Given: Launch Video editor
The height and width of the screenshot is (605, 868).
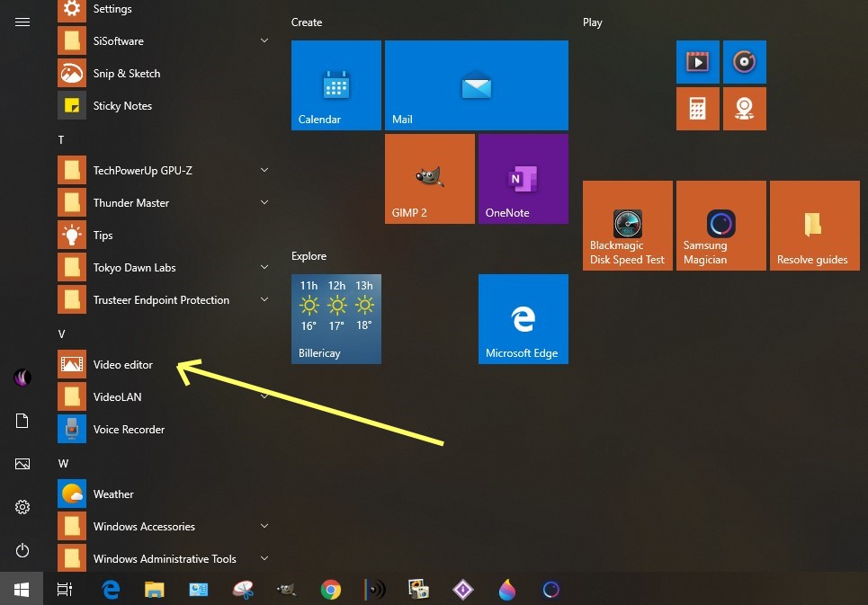Looking at the screenshot, I should coord(164,364).
